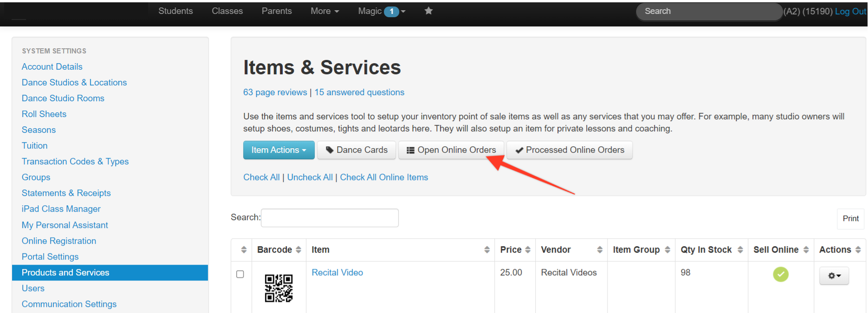Open the Recital Video item link
This screenshot has height=313, width=868.
coord(337,273)
